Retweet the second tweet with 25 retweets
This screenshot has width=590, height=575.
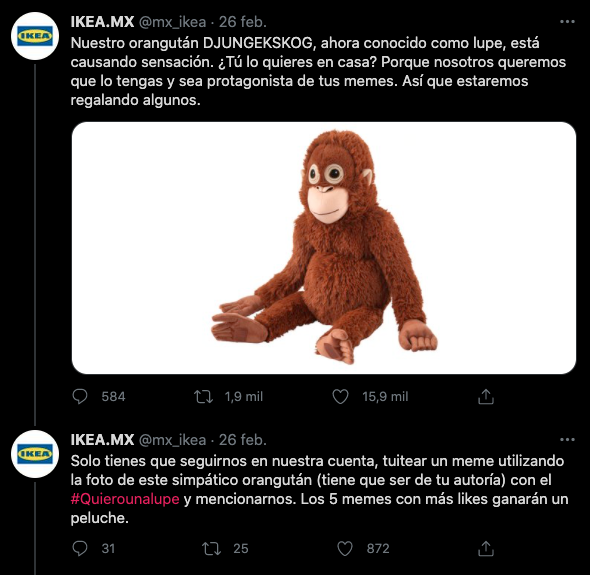[x=211, y=549]
